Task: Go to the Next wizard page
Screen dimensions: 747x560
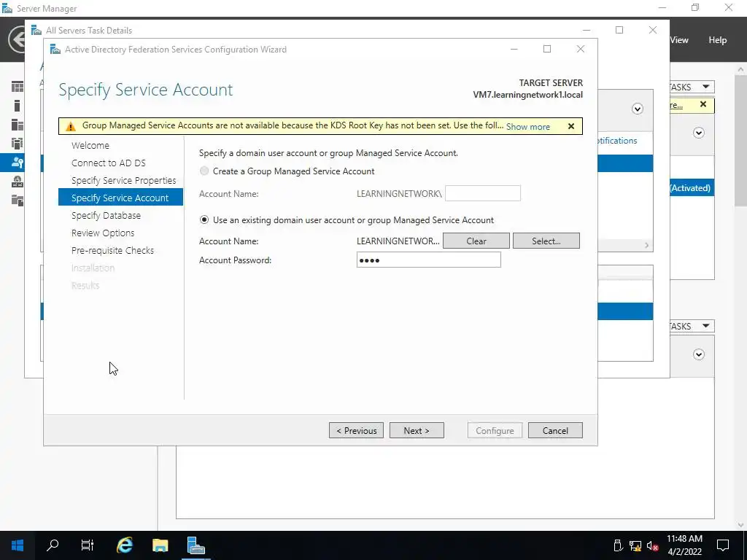Action: pos(417,430)
